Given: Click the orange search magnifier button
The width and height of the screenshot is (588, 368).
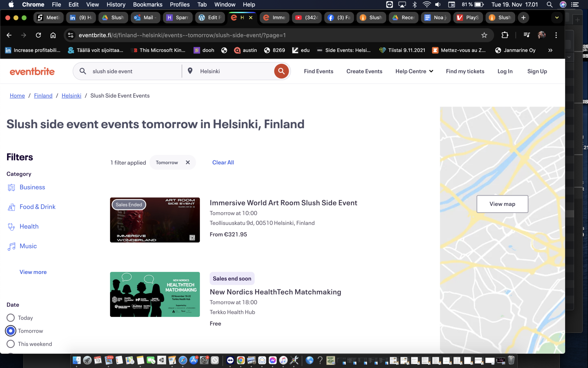Looking at the screenshot, I should click(x=281, y=71).
